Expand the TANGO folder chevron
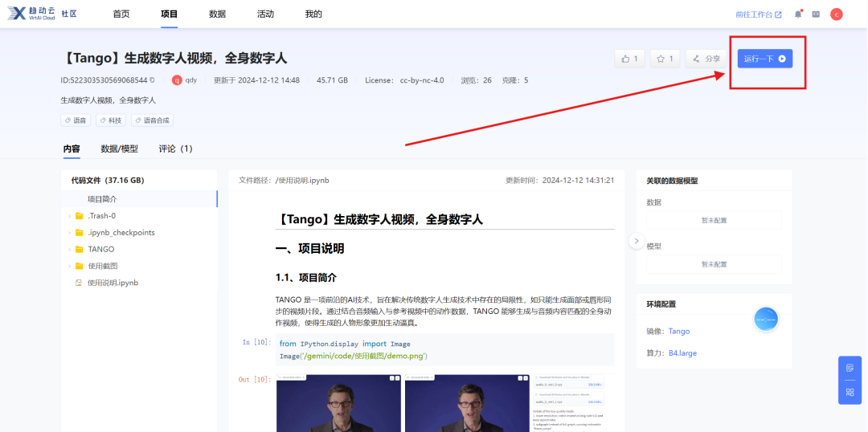Viewport: 868px width, 432px height. 69,250
